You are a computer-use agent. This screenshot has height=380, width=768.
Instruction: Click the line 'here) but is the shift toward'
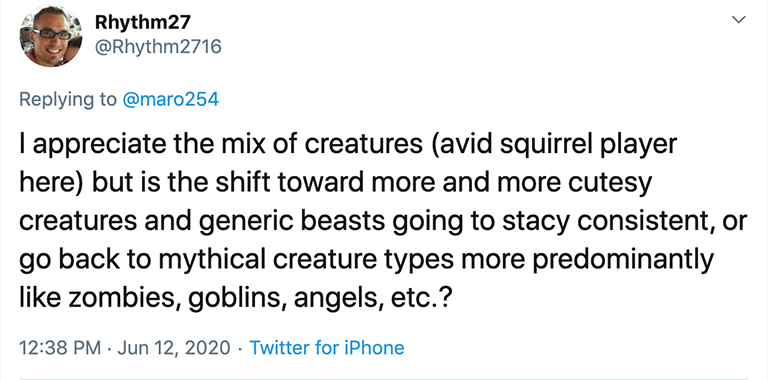[336, 183]
